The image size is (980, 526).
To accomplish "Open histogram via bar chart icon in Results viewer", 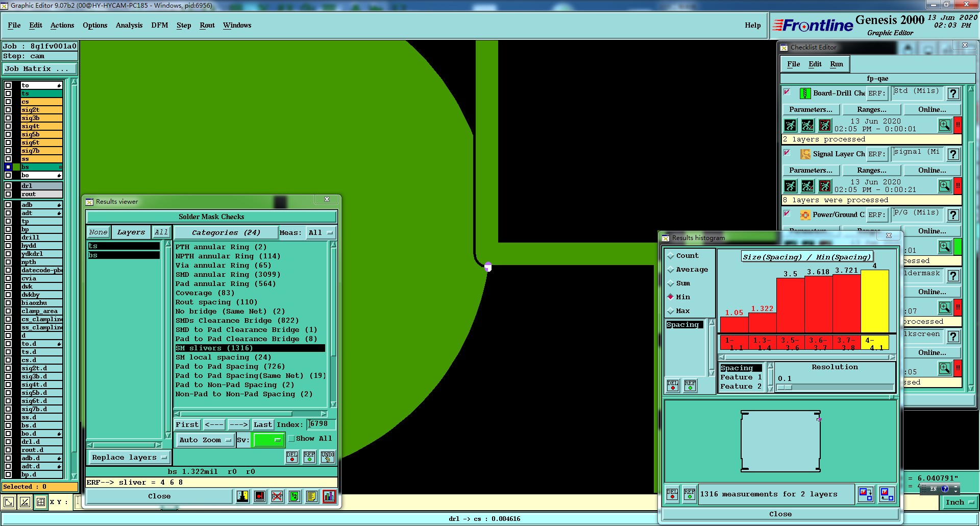I will [329, 496].
